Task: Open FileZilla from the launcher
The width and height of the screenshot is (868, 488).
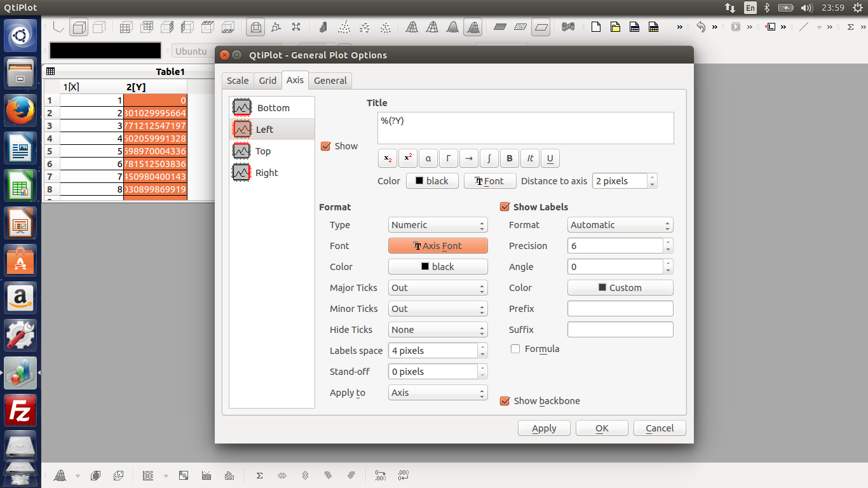Action: click(20, 411)
